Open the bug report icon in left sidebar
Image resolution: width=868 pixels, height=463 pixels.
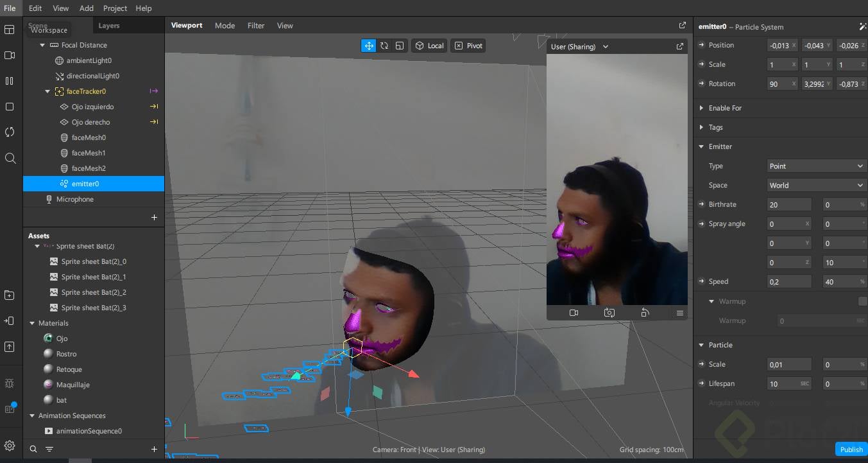tap(10, 383)
